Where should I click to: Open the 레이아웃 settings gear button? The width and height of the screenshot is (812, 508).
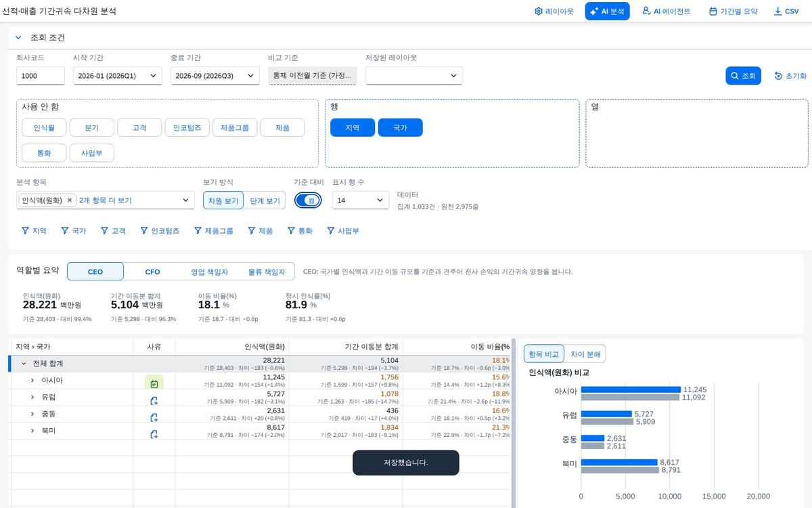554,12
